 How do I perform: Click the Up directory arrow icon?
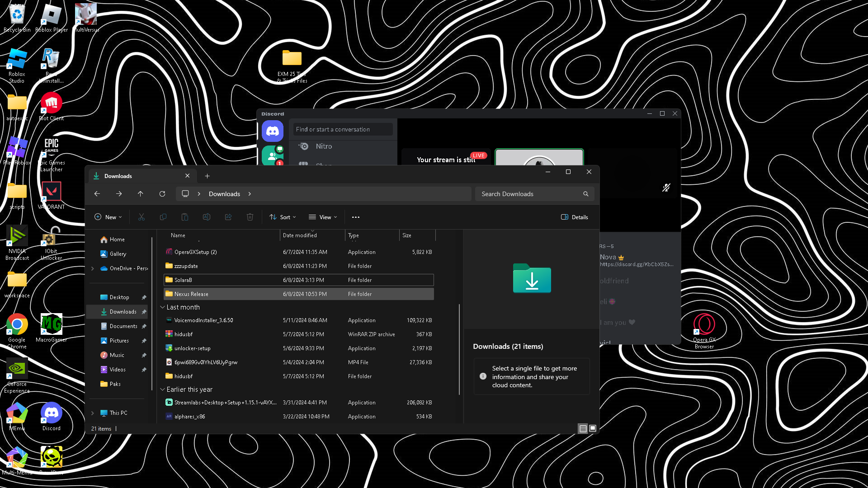tap(141, 194)
